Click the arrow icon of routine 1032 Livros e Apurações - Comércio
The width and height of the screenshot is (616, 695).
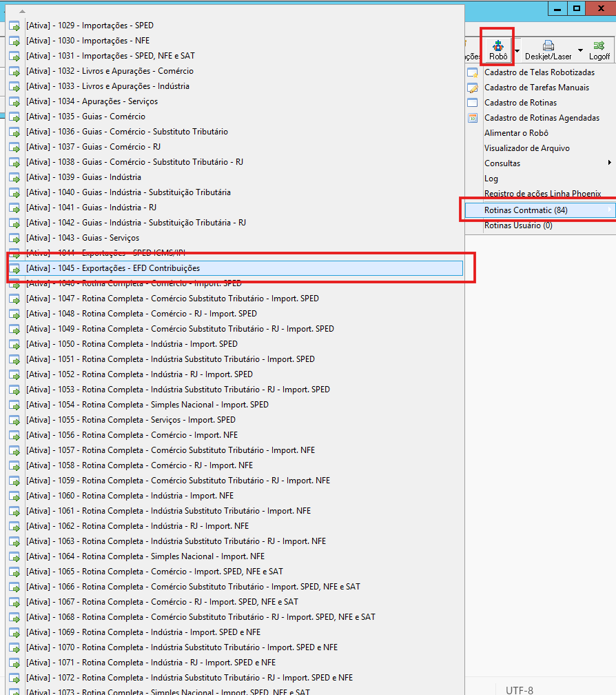coord(14,72)
